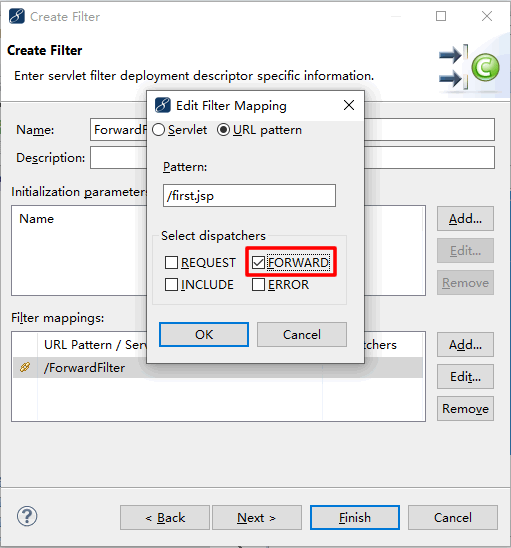Enable the REQUEST dispatcher checkbox
This screenshot has height=548, width=511.
point(171,262)
